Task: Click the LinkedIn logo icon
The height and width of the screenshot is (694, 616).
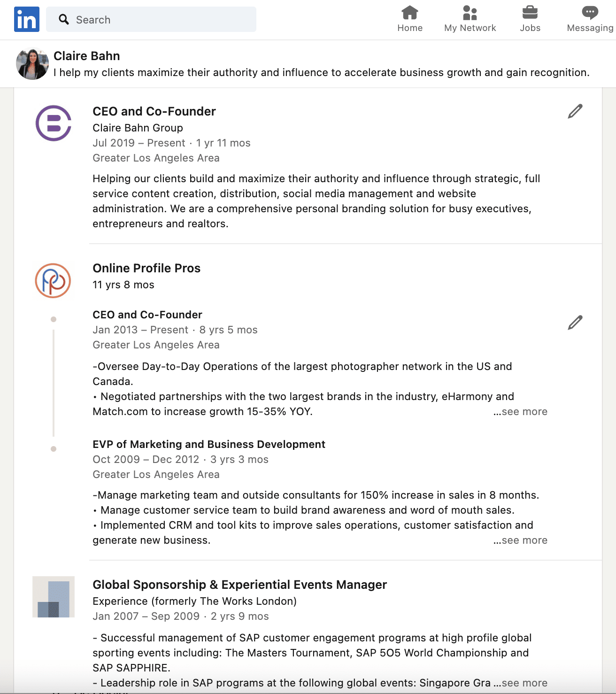Action: click(27, 19)
